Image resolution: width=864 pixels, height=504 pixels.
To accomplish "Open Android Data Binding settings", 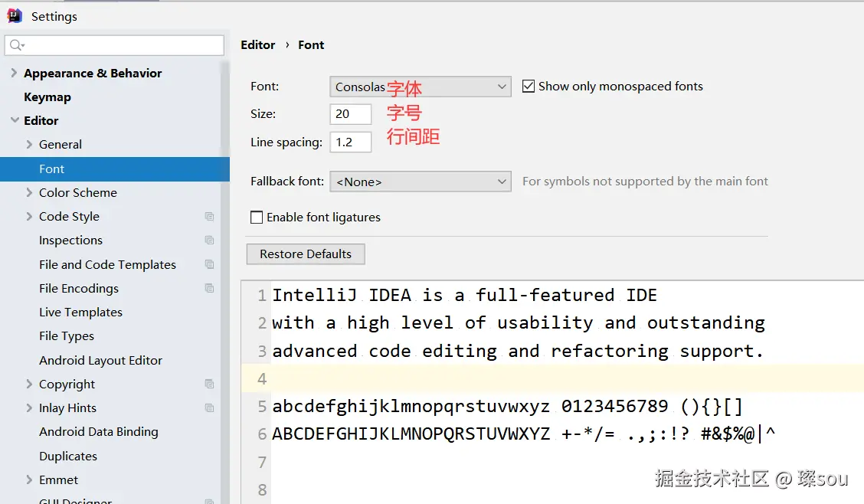I will [x=99, y=432].
